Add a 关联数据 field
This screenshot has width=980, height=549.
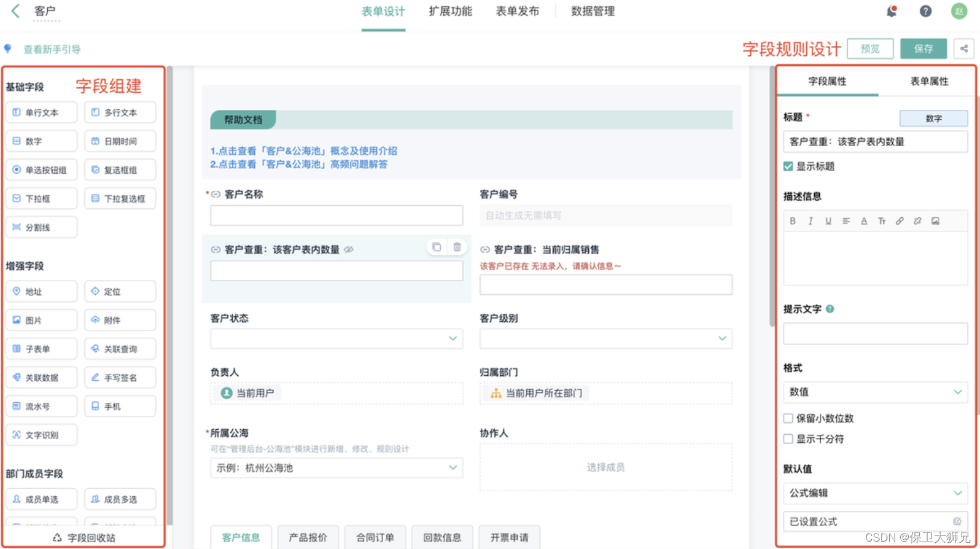42,378
